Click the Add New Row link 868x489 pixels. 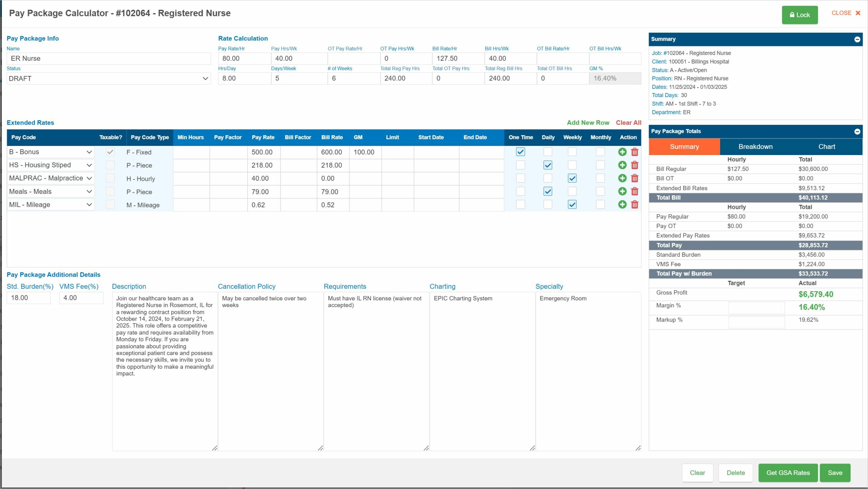[x=588, y=122]
